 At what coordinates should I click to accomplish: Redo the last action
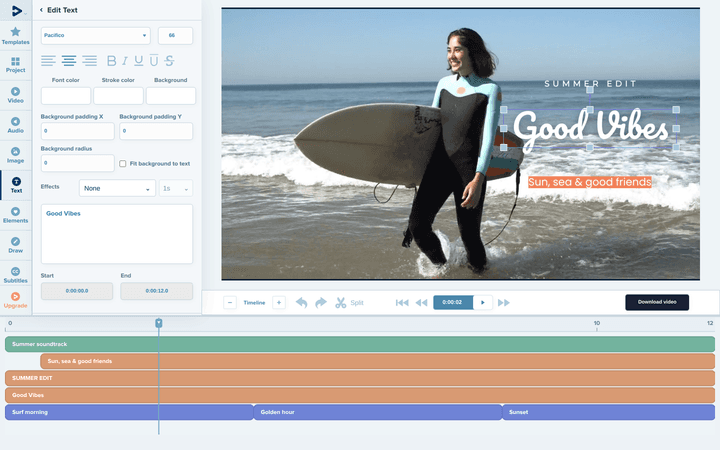pyautogui.click(x=321, y=303)
